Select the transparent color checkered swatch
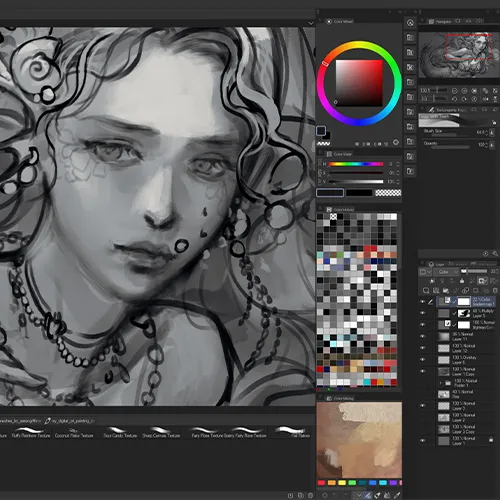The height and width of the screenshot is (500, 500). click(388, 193)
